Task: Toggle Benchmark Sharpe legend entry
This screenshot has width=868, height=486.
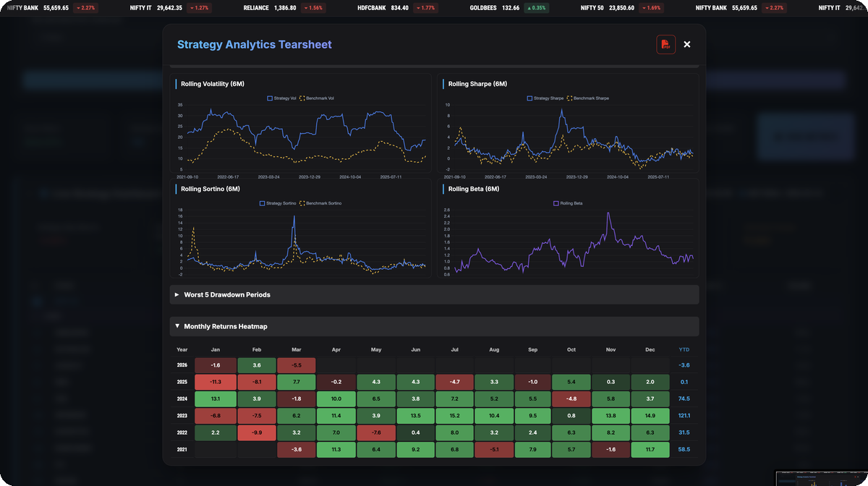Action: [587, 98]
